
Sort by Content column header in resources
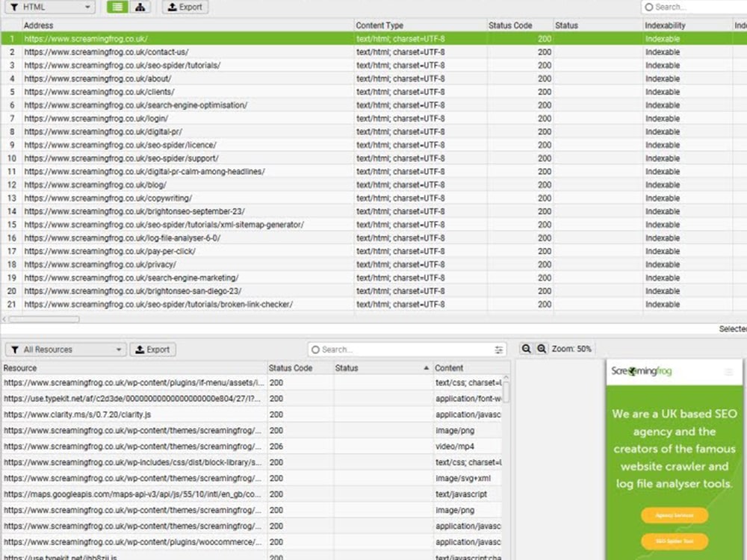tap(471, 367)
